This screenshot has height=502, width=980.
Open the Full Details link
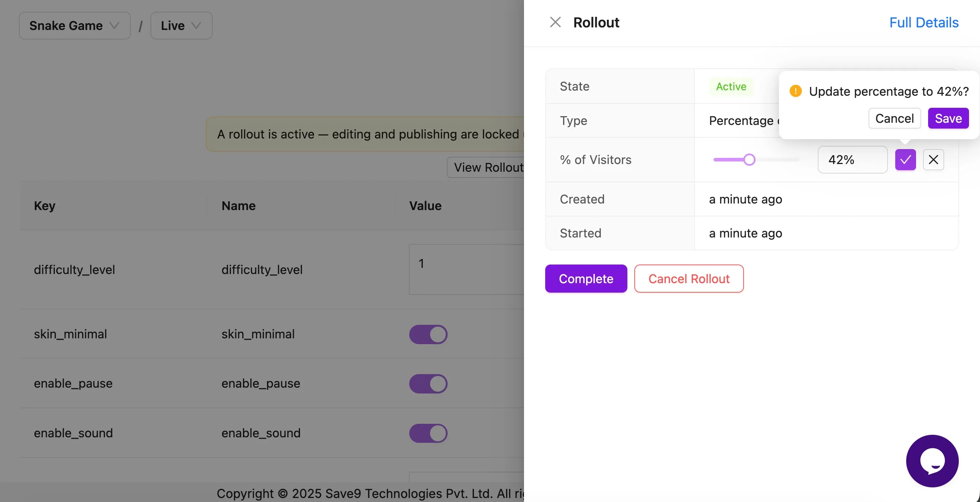point(924,22)
